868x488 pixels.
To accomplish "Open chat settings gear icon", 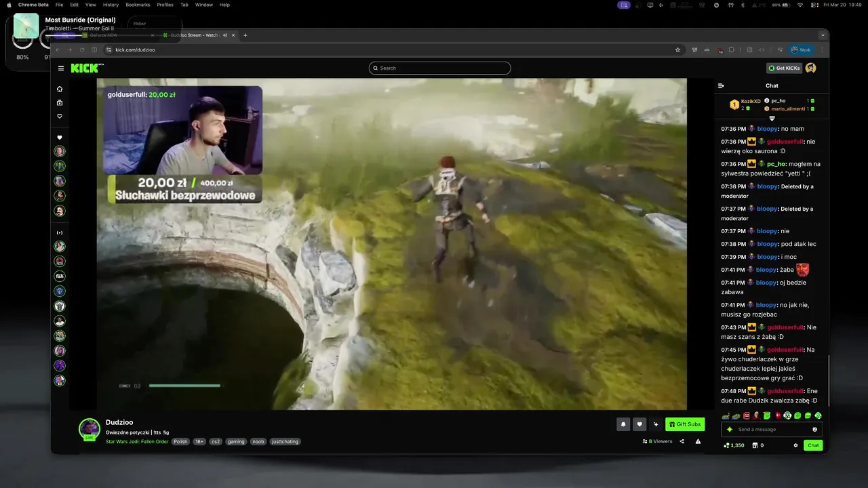I will coord(795,445).
